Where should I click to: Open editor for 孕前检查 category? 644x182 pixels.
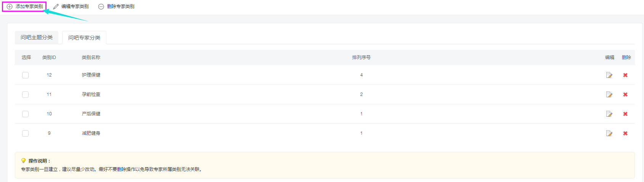point(609,94)
